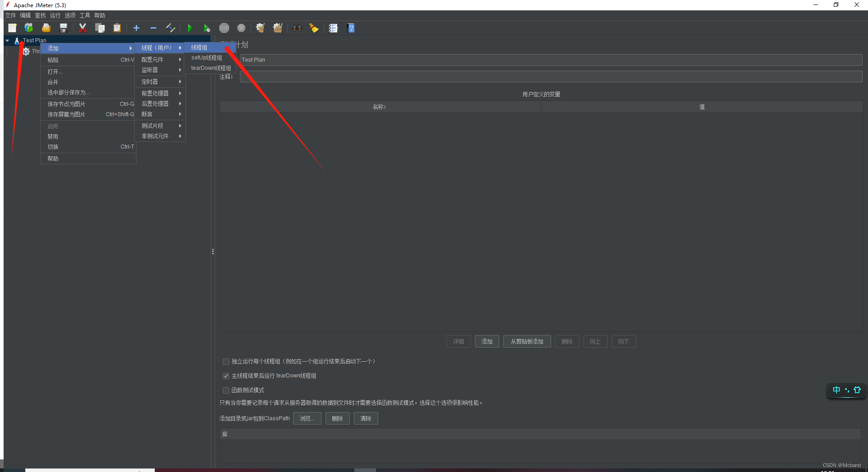Expand the 线程（用户） submenu

(160, 48)
